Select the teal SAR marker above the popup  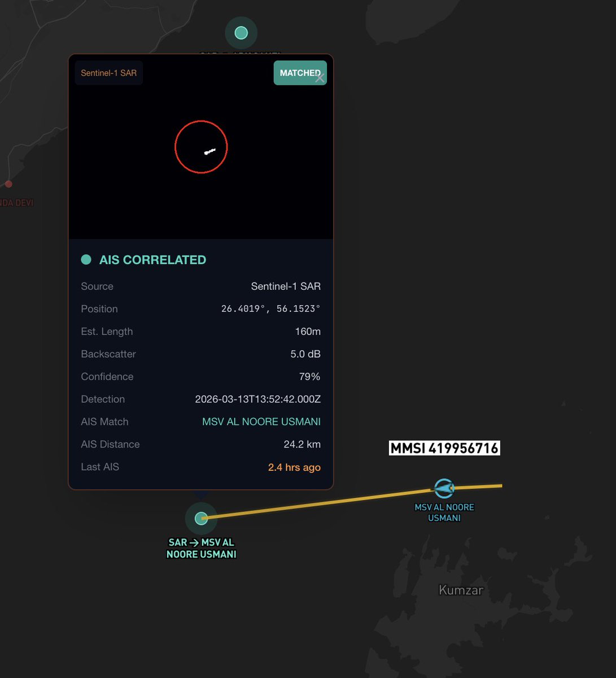point(241,33)
